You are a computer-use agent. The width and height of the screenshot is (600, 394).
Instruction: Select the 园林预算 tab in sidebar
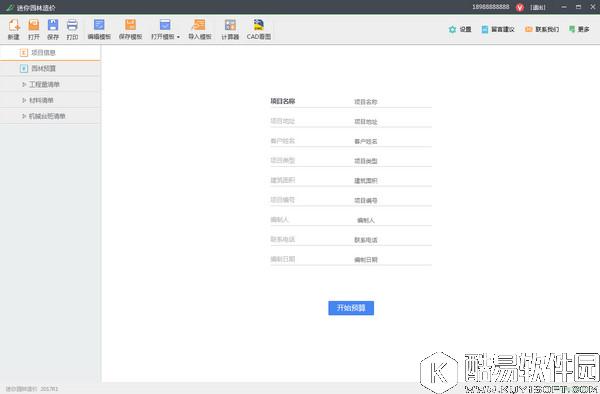tap(50, 68)
